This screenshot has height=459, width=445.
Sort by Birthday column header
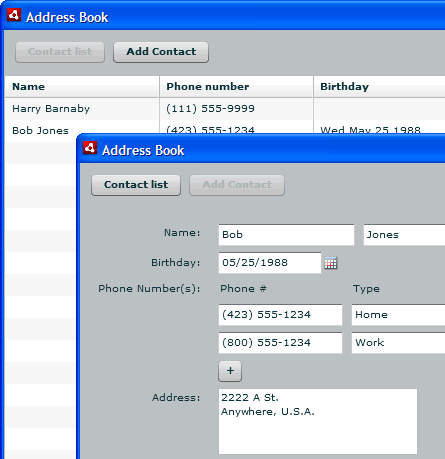pos(379,87)
